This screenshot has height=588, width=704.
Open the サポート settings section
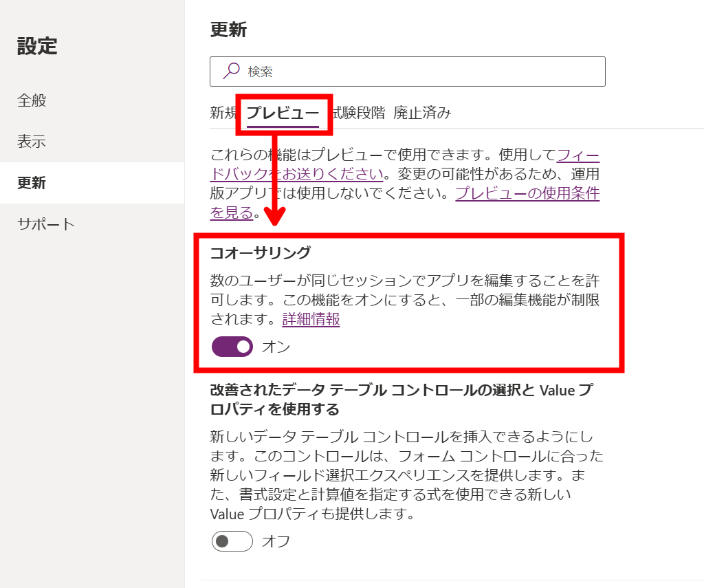[x=46, y=224]
